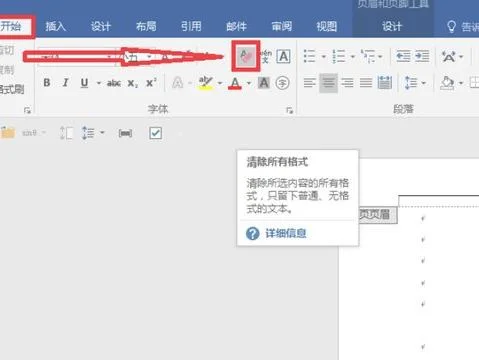Switch to the 邮件 tab
This screenshot has width=479, height=360.
tap(236, 26)
